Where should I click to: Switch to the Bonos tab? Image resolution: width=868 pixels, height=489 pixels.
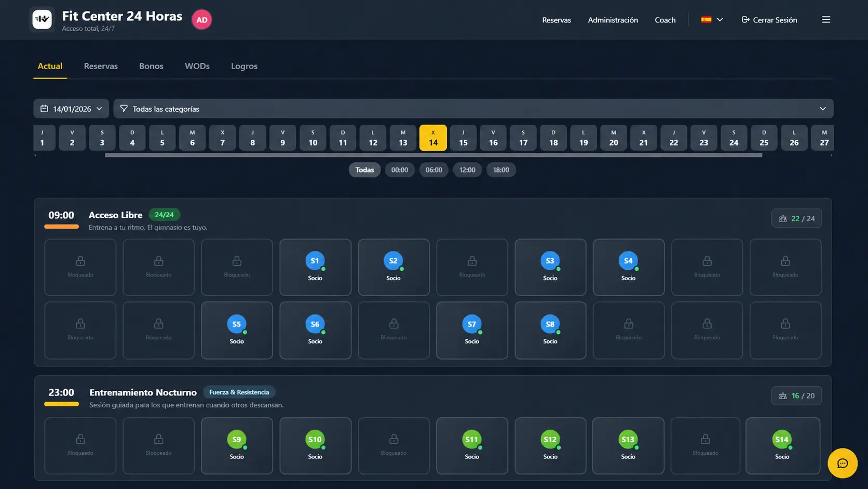151,66
